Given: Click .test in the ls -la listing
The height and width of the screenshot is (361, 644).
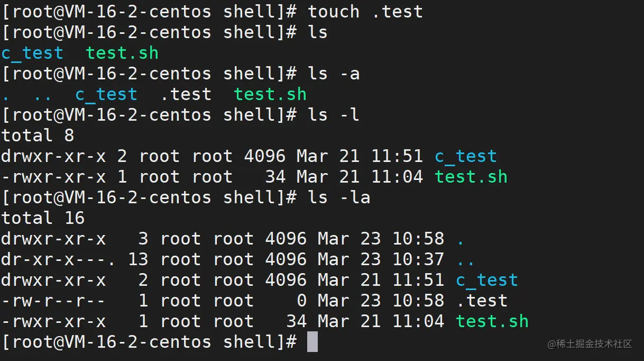Looking at the screenshot, I should pos(482,301).
